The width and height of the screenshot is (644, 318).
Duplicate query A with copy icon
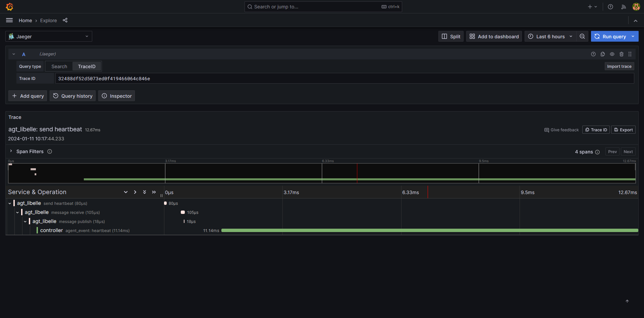(603, 54)
